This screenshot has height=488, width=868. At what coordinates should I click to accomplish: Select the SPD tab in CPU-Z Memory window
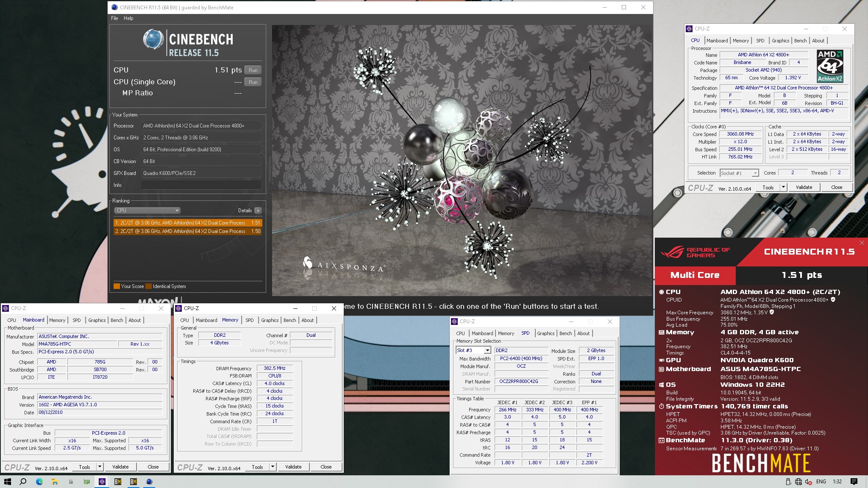[250, 320]
